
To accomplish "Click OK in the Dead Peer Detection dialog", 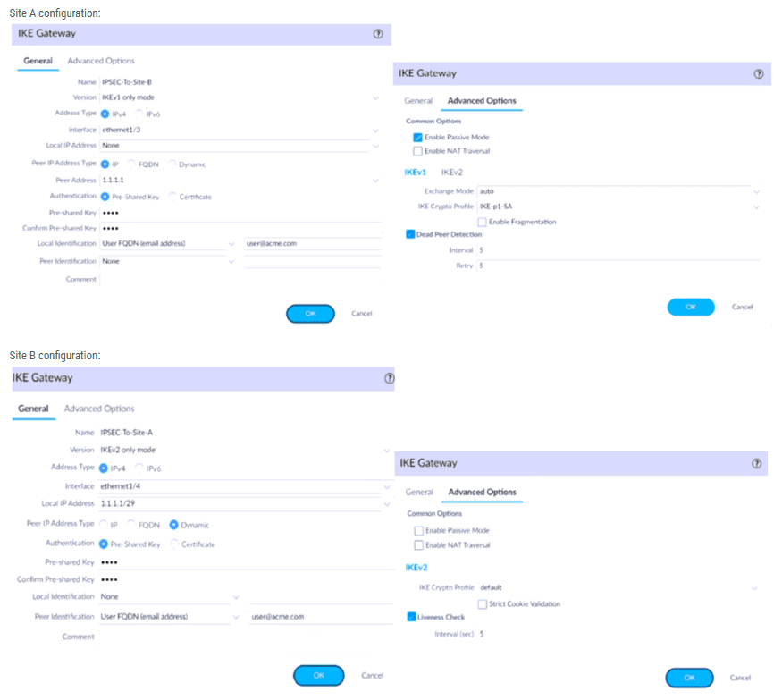I will tap(691, 307).
